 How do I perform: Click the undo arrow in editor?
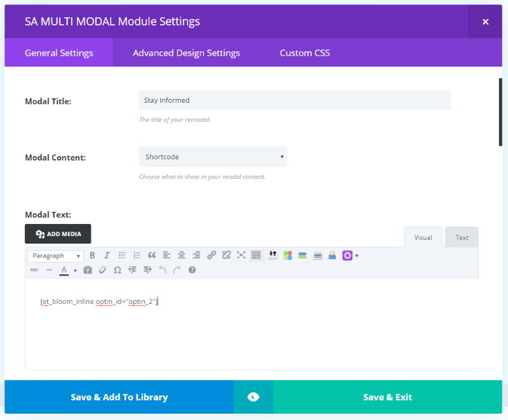pyautogui.click(x=163, y=270)
